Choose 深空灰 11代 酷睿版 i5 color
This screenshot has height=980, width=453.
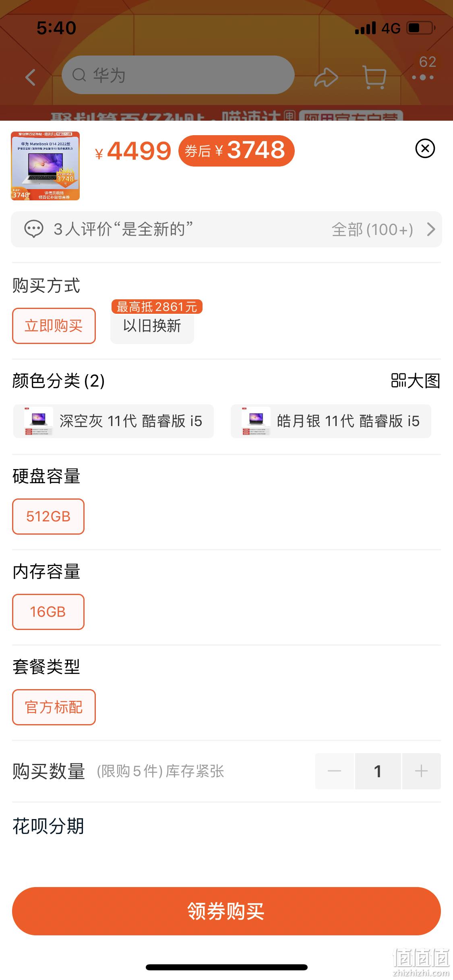pos(114,421)
